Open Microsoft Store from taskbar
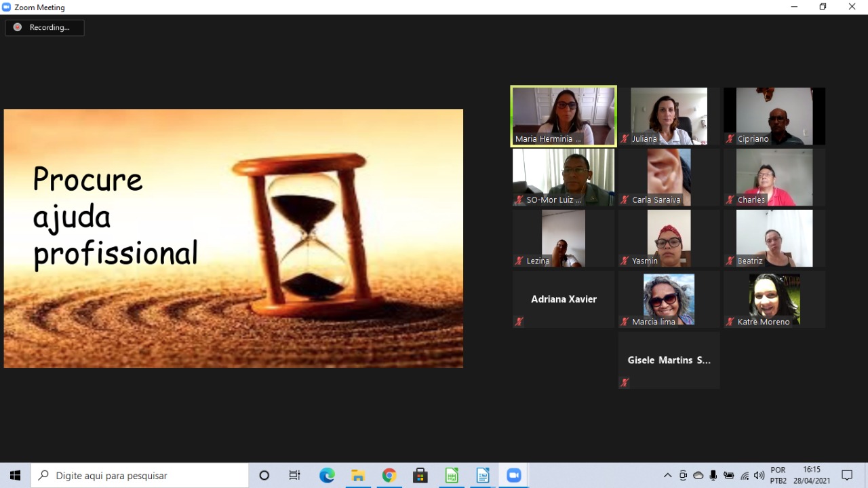 pyautogui.click(x=420, y=475)
